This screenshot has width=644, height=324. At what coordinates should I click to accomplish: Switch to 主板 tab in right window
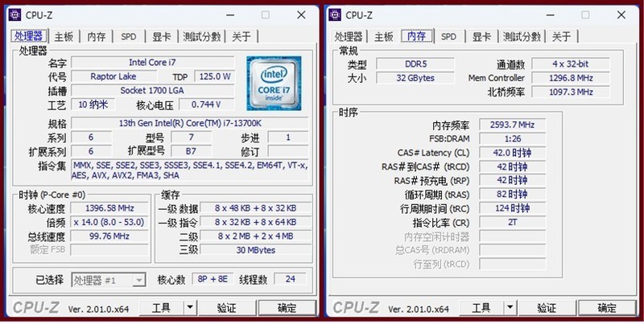tap(384, 36)
